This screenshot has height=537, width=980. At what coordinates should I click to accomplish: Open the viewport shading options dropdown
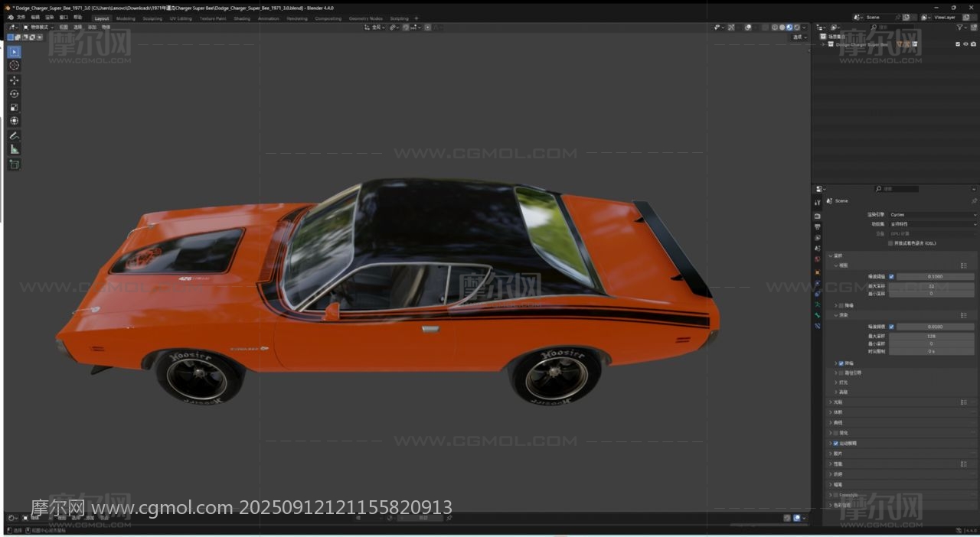click(805, 28)
